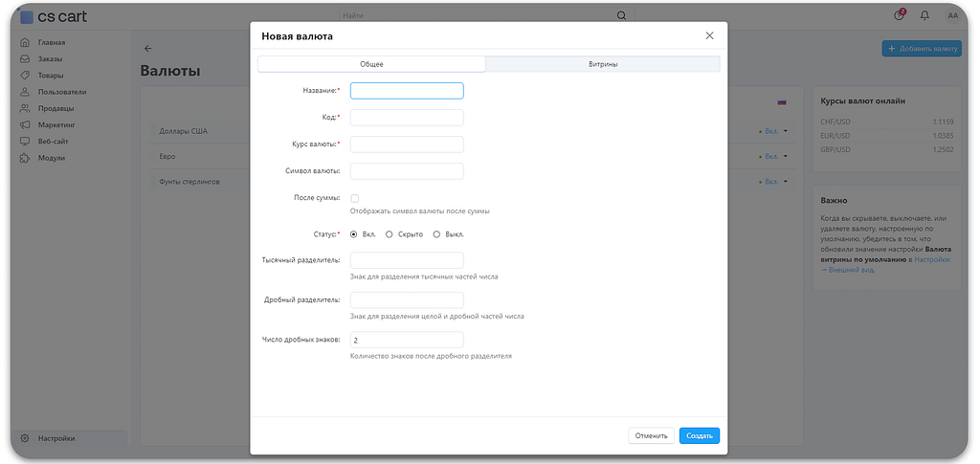This screenshot has height=464, width=980.
Task: Click the search magnifier icon
Action: [x=621, y=15]
